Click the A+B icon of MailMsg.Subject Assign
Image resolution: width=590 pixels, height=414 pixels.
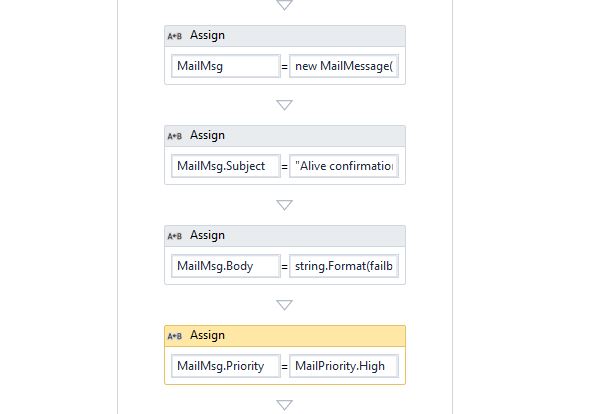tap(175, 136)
